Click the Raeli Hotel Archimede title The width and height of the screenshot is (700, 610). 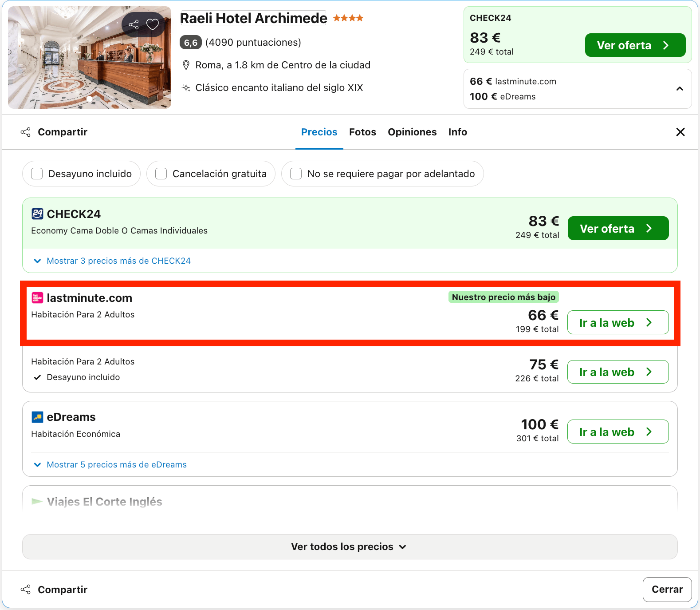tap(254, 18)
